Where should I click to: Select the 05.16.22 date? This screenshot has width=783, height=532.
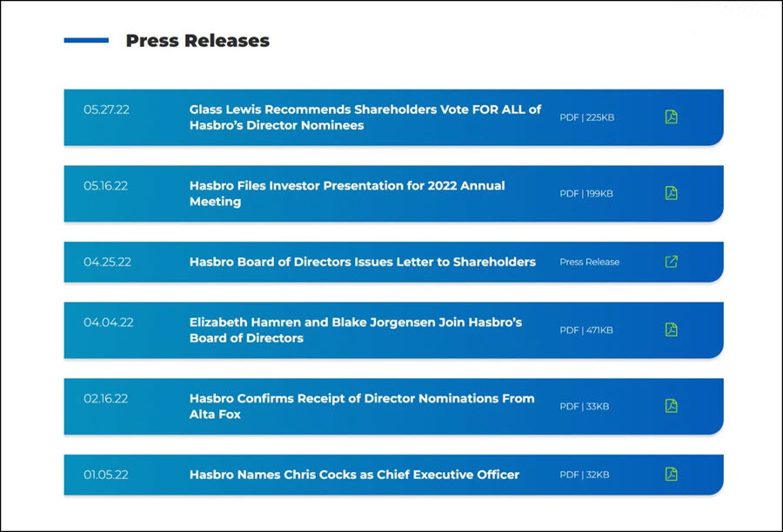tap(106, 186)
